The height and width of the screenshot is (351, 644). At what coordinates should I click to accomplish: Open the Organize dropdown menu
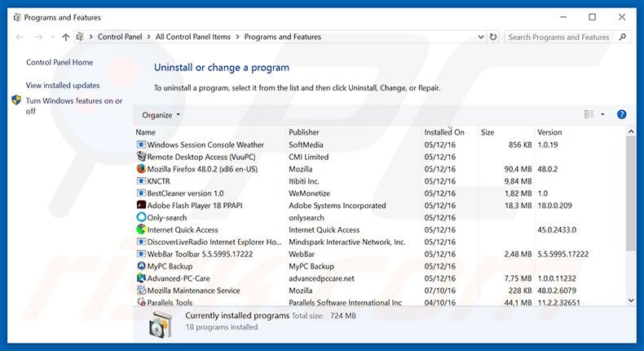pos(161,115)
